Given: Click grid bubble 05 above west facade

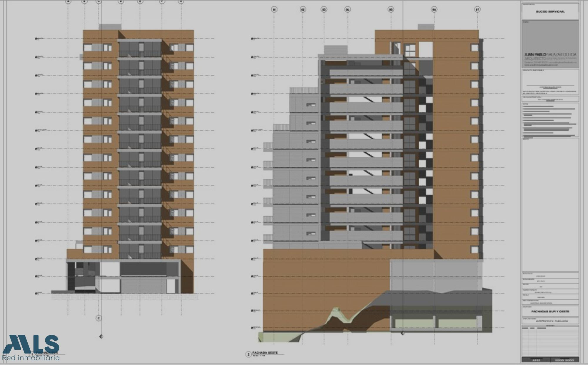Looking at the screenshot, I should tap(391, 10).
